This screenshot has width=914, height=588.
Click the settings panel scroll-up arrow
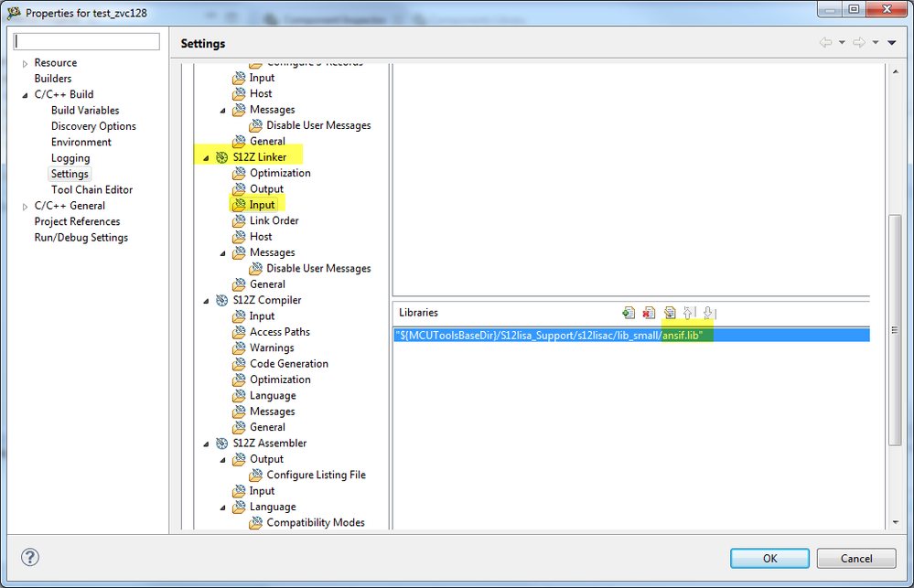click(x=896, y=71)
